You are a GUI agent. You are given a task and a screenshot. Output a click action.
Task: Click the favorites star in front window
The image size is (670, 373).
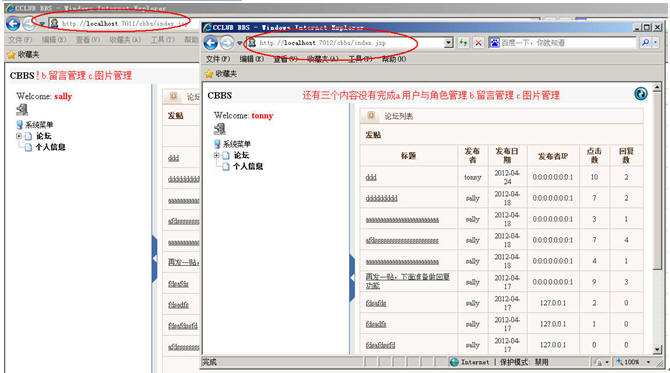pos(209,74)
